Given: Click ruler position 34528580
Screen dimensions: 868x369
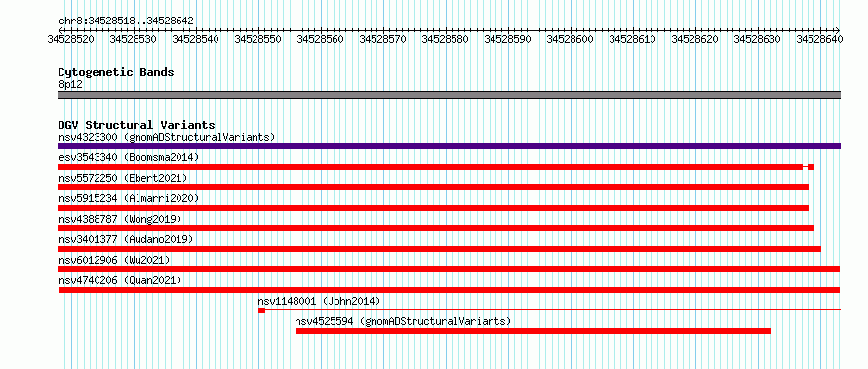Looking at the screenshot, I should point(445,39).
